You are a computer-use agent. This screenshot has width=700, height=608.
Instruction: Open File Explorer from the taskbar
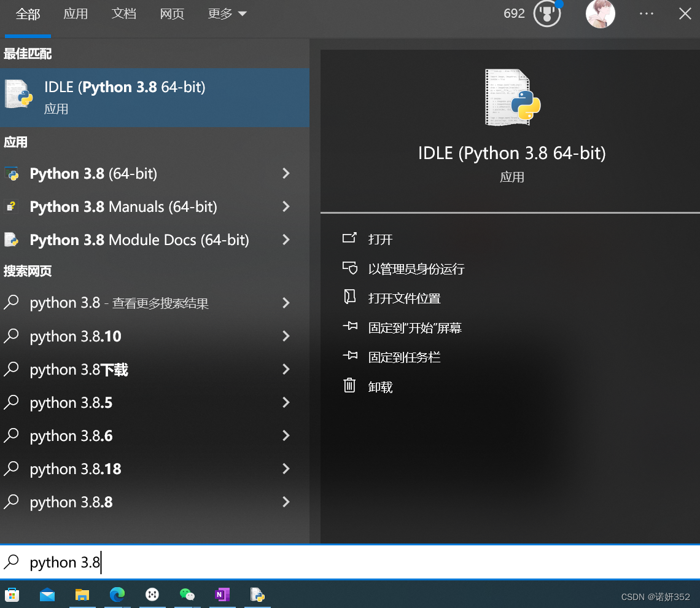pos(82,594)
